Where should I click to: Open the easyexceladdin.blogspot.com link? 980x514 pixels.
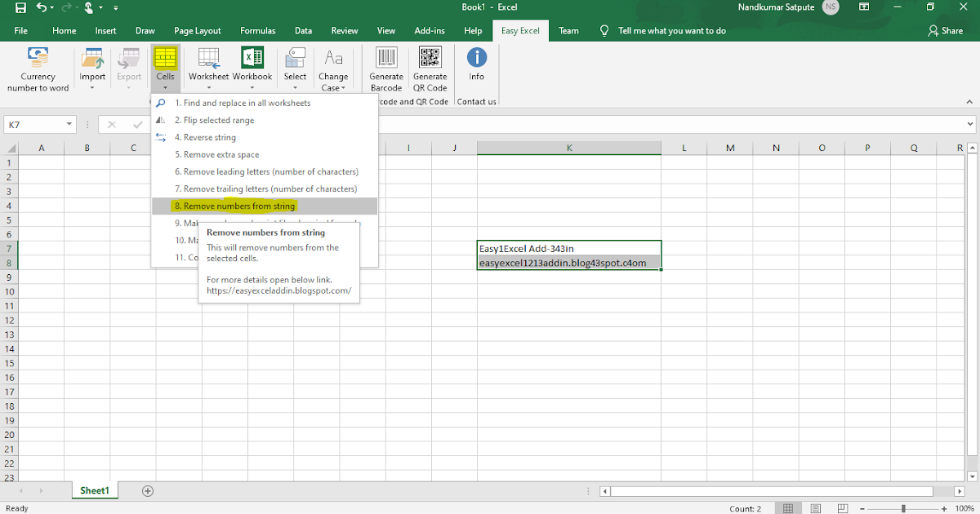[278, 290]
